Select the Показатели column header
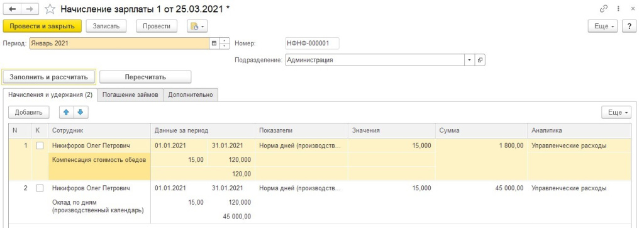 pyautogui.click(x=301, y=130)
